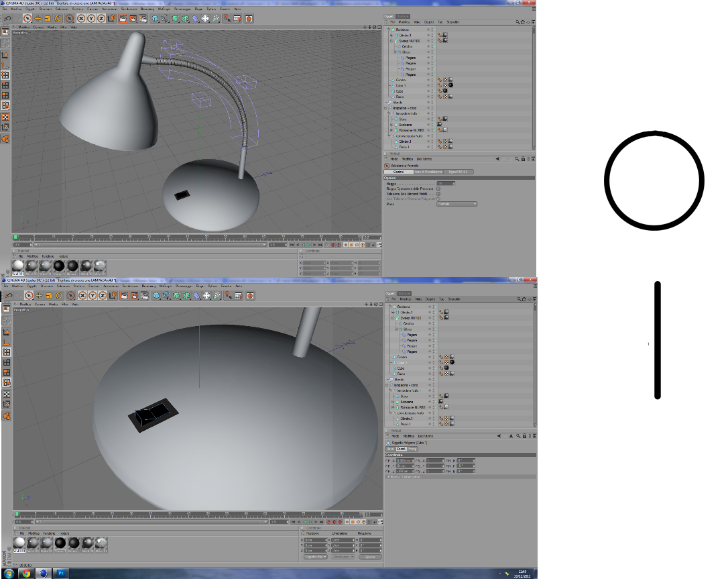Click the lock icon in the upper Attributes panel

[x=524, y=159]
